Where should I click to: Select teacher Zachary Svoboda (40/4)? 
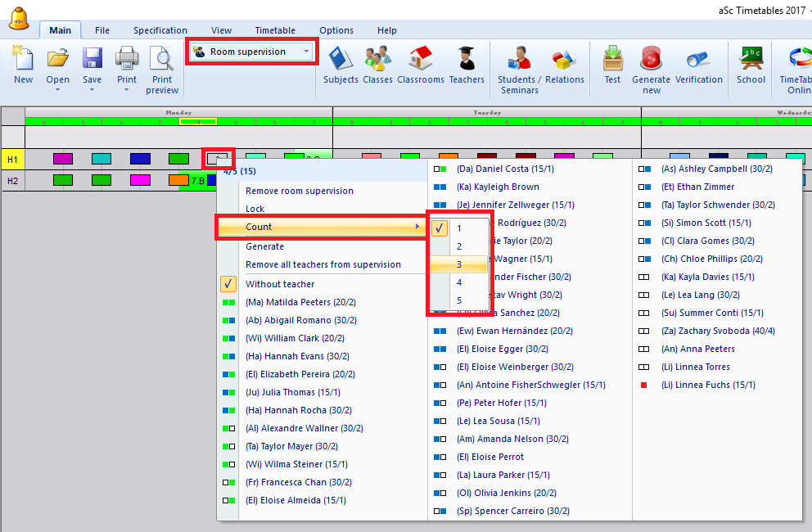(706, 331)
